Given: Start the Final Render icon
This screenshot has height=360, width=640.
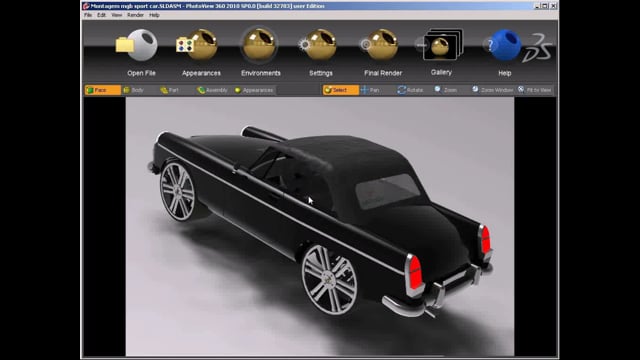Looking at the screenshot, I should click(x=379, y=44).
